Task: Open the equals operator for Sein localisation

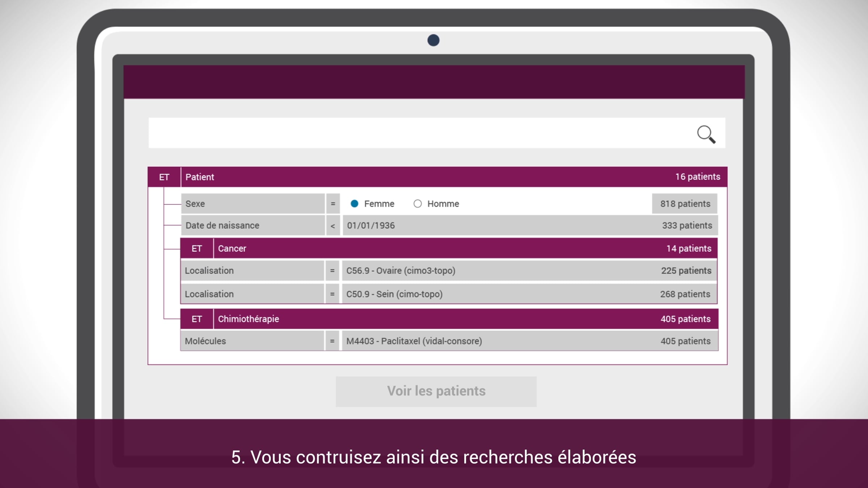Action: [332, 294]
